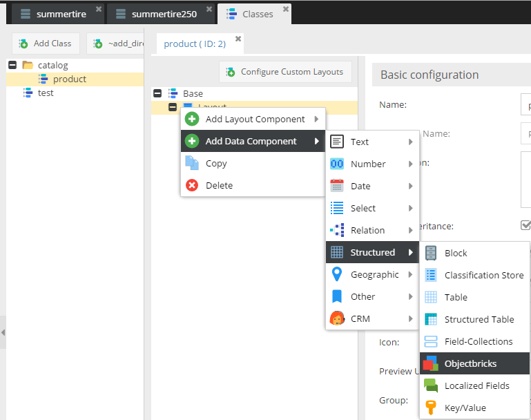Click the red Delete icon
The height and width of the screenshot is (420, 531).
click(x=192, y=185)
